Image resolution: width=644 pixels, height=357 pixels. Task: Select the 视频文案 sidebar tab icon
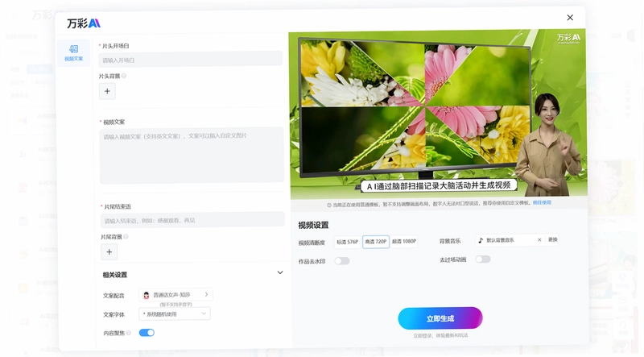73,49
